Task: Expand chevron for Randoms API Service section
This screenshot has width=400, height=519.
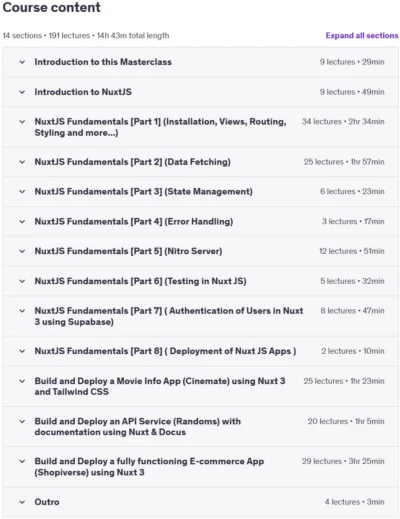Action: pos(22,422)
